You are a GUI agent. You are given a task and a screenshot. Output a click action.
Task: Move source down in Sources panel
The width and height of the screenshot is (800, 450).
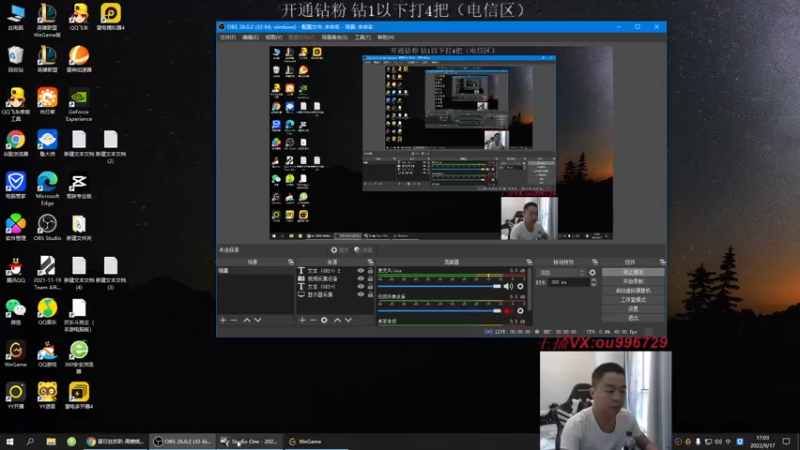click(x=348, y=320)
